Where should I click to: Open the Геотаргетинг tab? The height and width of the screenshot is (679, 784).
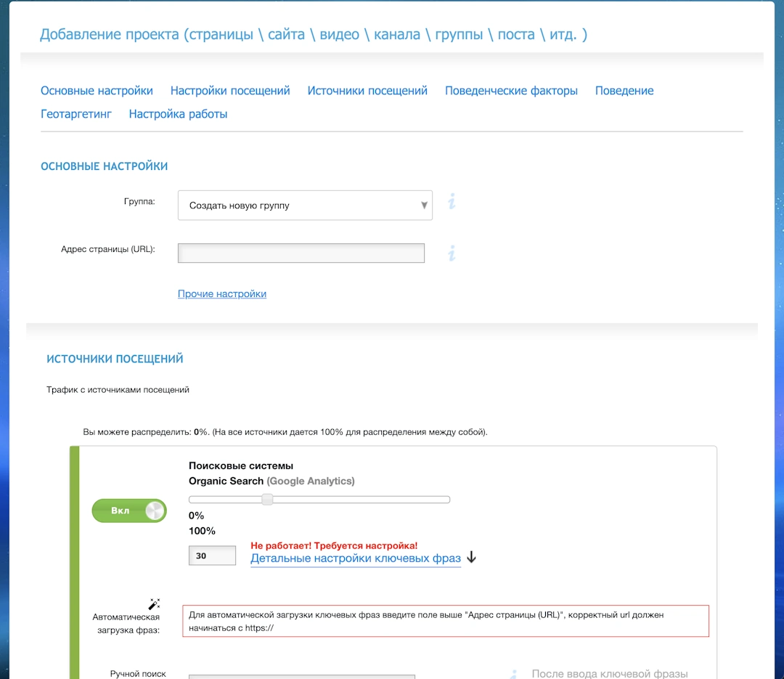(x=76, y=114)
